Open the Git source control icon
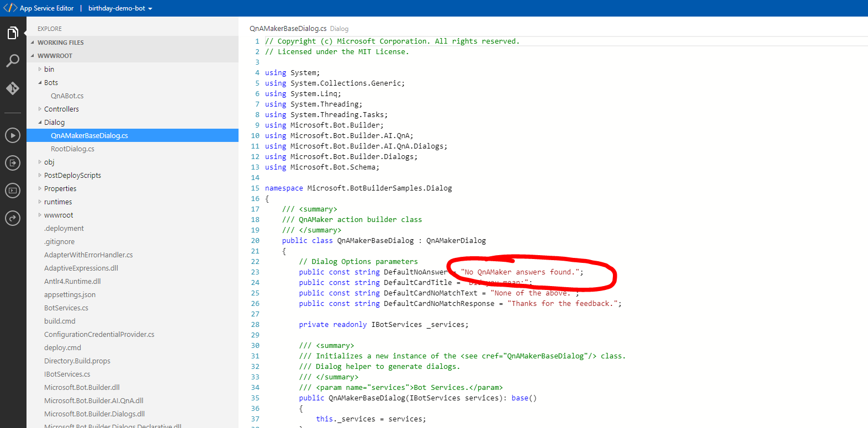This screenshot has height=428, width=868. (13, 88)
